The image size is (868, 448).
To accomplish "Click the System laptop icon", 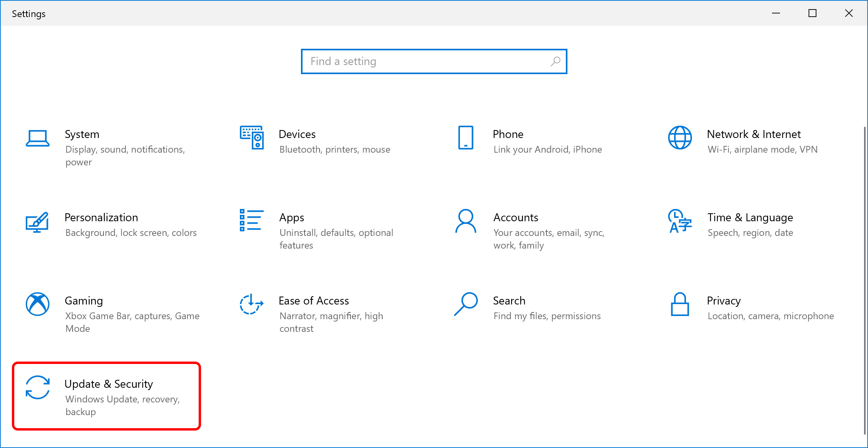I will pos(38,138).
